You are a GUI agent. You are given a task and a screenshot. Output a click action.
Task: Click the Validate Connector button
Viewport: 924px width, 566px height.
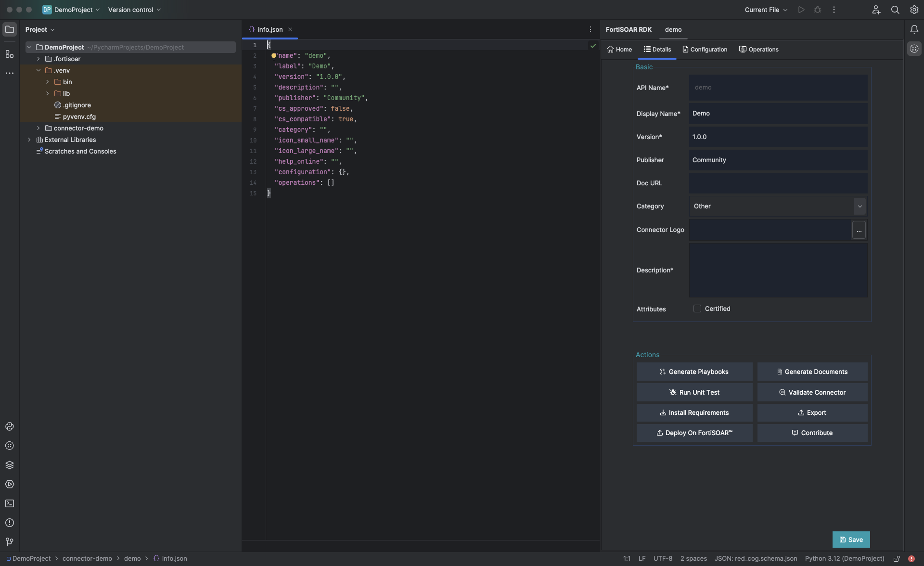coord(812,392)
